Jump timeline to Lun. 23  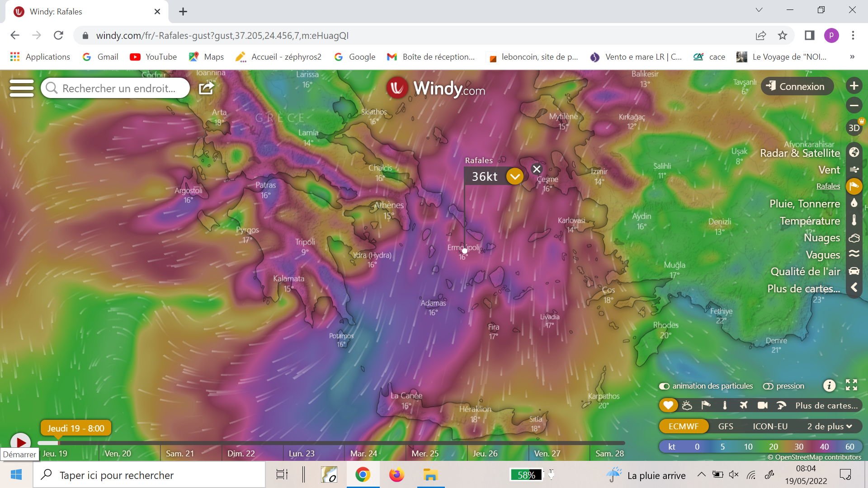tap(302, 453)
